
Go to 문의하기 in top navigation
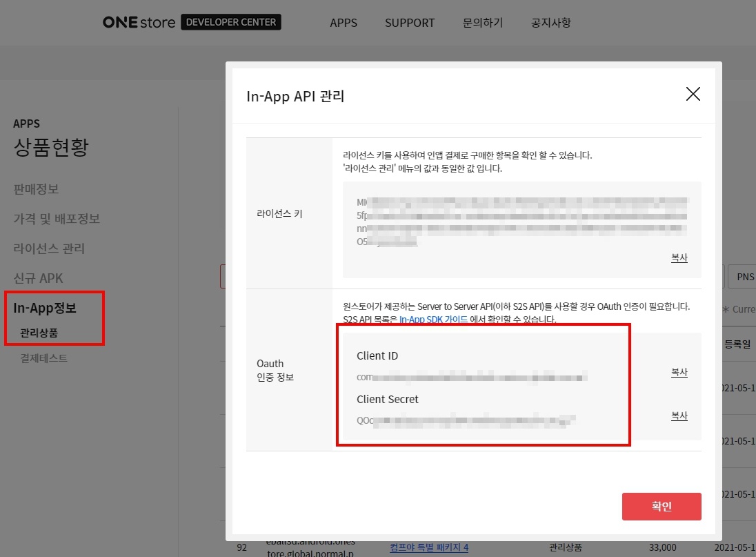coord(483,23)
